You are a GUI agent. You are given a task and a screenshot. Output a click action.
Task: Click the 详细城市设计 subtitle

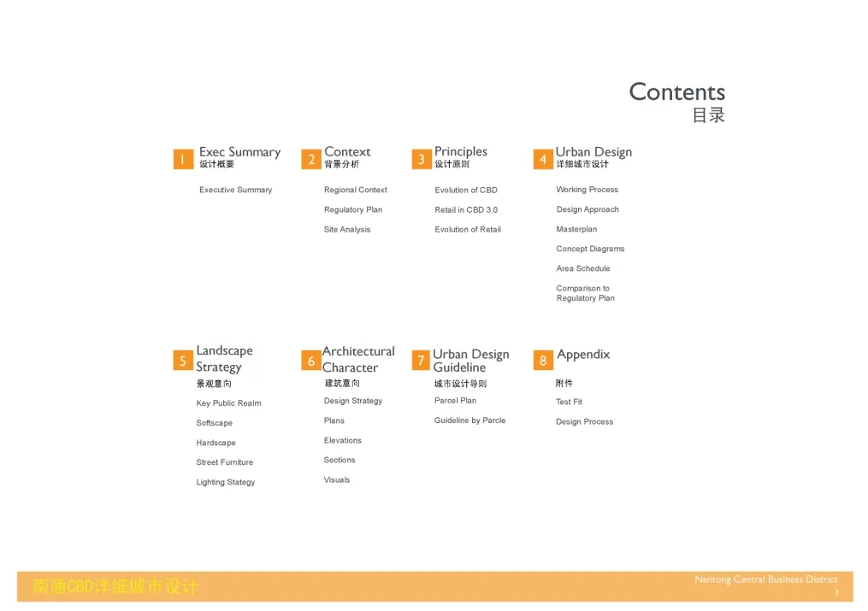point(582,164)
